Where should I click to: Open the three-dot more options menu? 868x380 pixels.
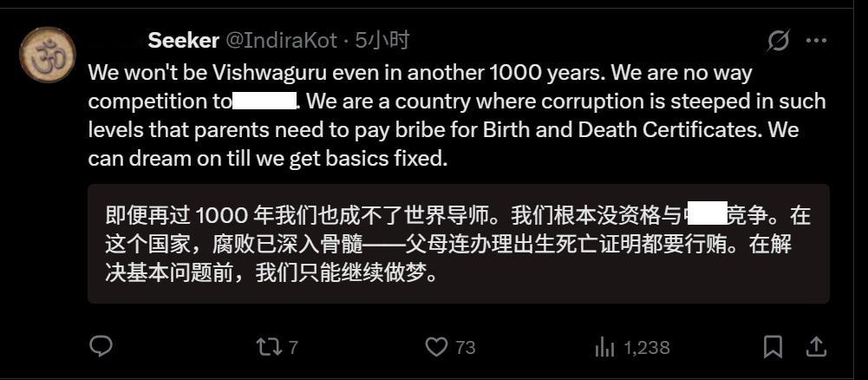click(816, 41)
